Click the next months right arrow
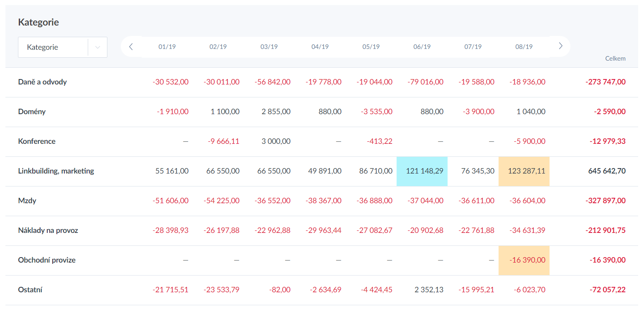The image size is (644, 309). [x=561, y=46]
